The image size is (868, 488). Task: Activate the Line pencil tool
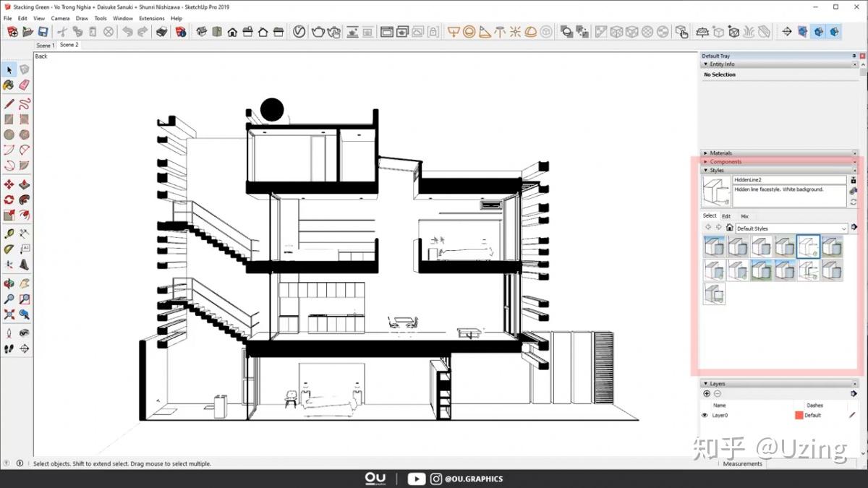[9, 103]
